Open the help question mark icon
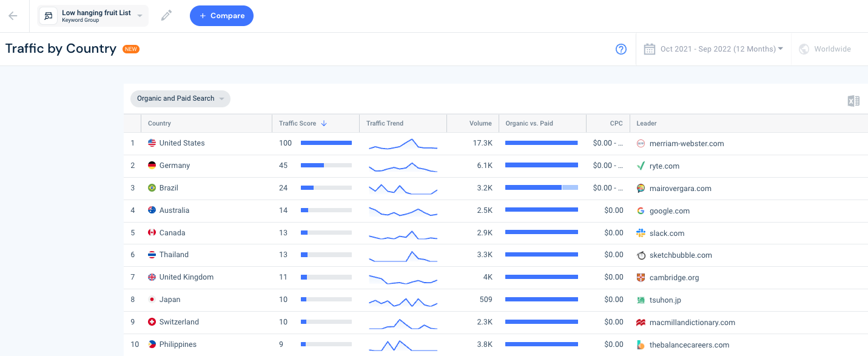 click(x=621, y=49)
